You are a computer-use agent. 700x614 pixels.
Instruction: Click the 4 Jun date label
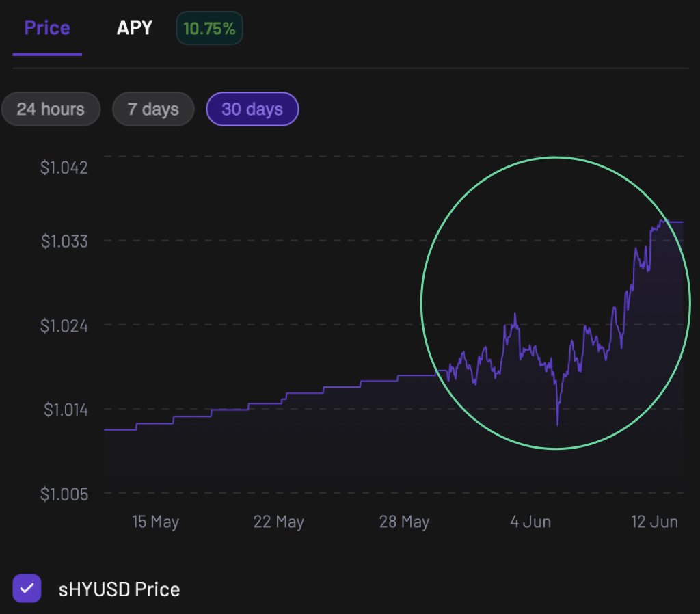point(530,522)
